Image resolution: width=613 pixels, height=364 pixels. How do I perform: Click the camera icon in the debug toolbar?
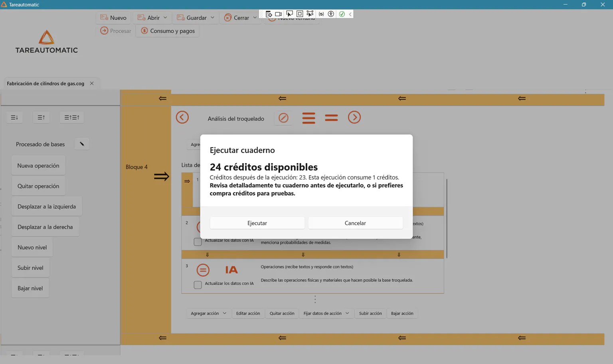[x=279, y=14]
